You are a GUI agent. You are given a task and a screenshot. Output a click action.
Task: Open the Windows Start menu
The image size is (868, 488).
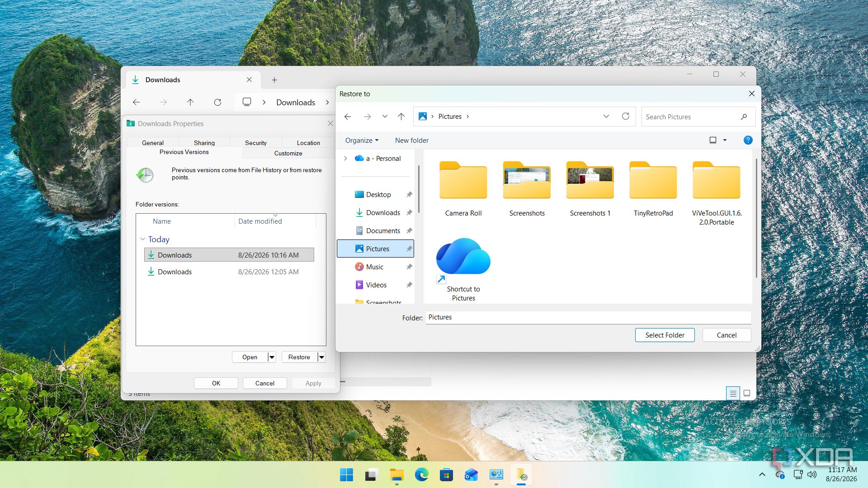pyautogui.click(x=347, y=475)
